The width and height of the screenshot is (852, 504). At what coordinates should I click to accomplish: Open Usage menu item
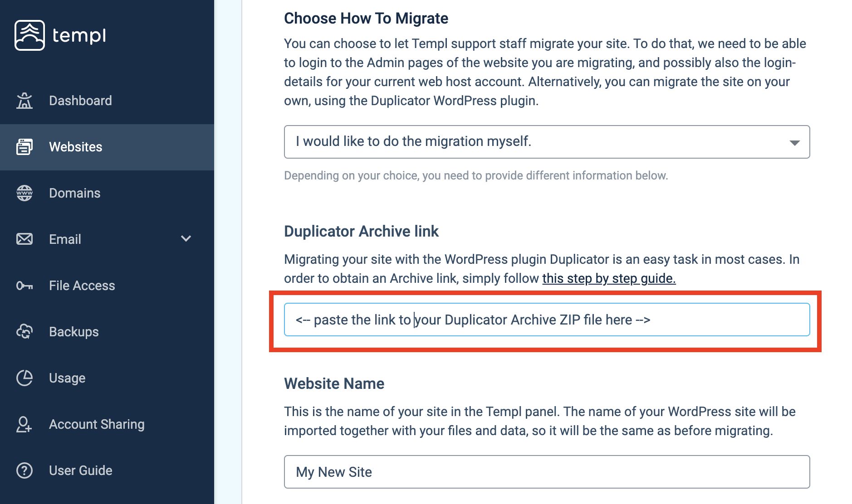point(107,378)
